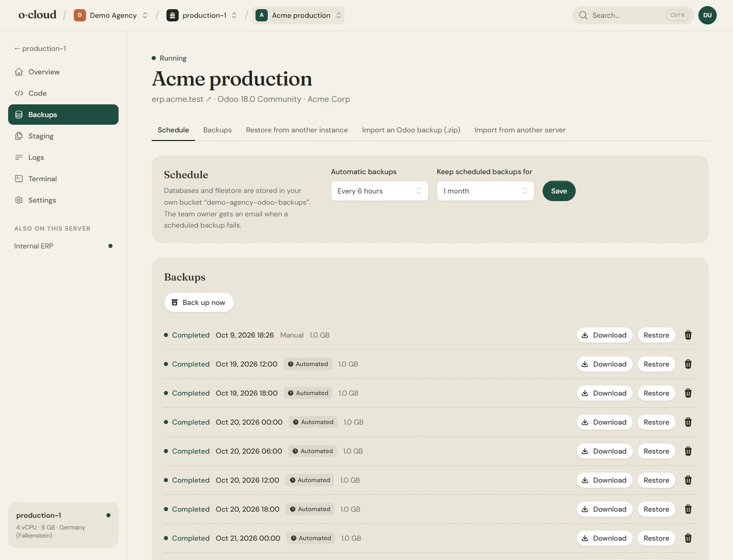Open the Keep scheduled backups for dropdown
733x560 pixels.
point(486,191)
